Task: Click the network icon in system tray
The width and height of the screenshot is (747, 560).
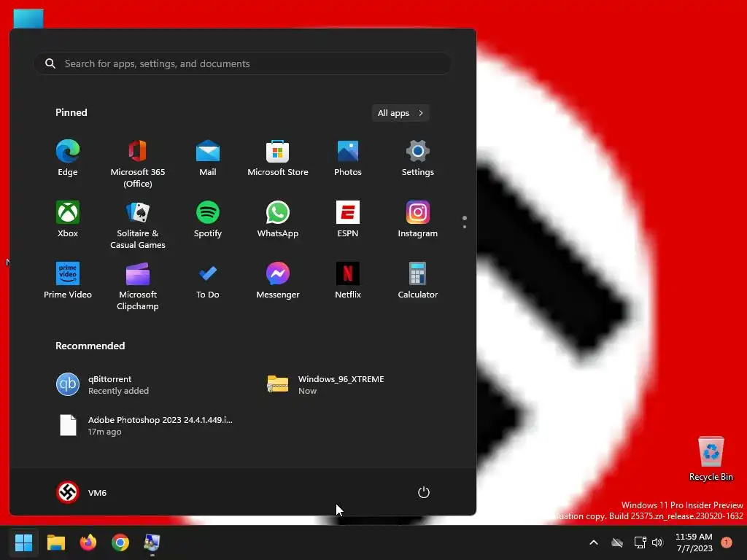Action: click(640, 542)
